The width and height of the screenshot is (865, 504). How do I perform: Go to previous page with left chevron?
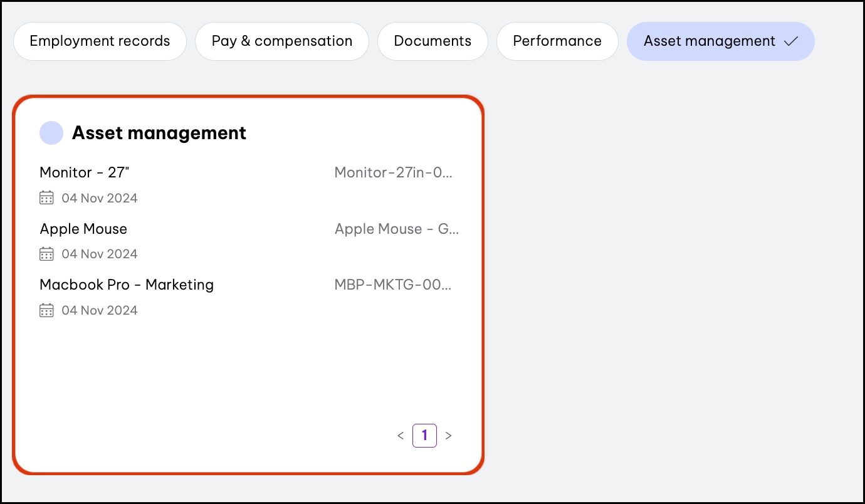pos(401,436)
